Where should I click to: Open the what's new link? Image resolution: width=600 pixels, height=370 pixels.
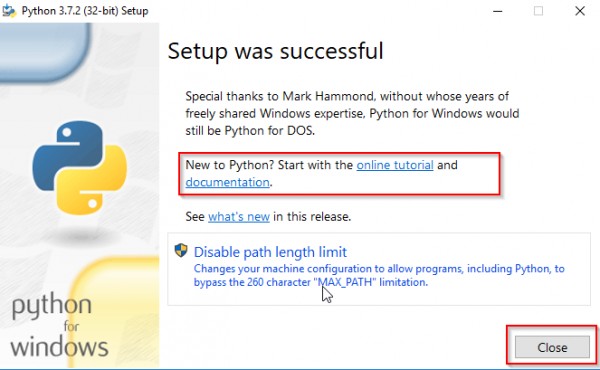239,217
